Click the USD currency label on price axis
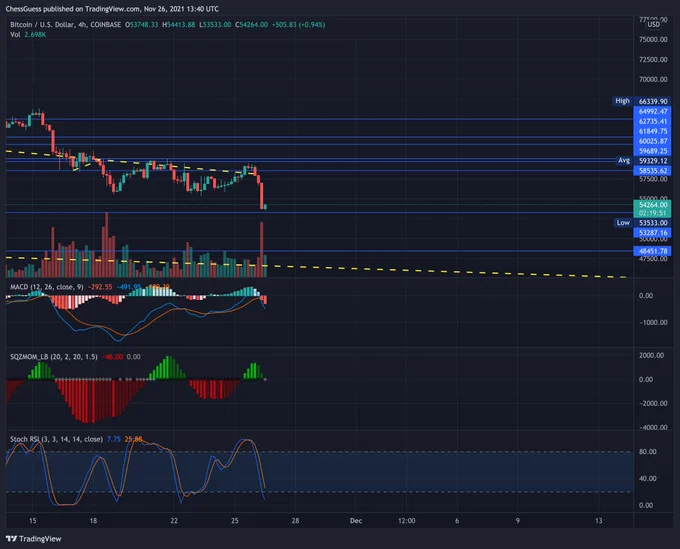 tap(654, 24)
